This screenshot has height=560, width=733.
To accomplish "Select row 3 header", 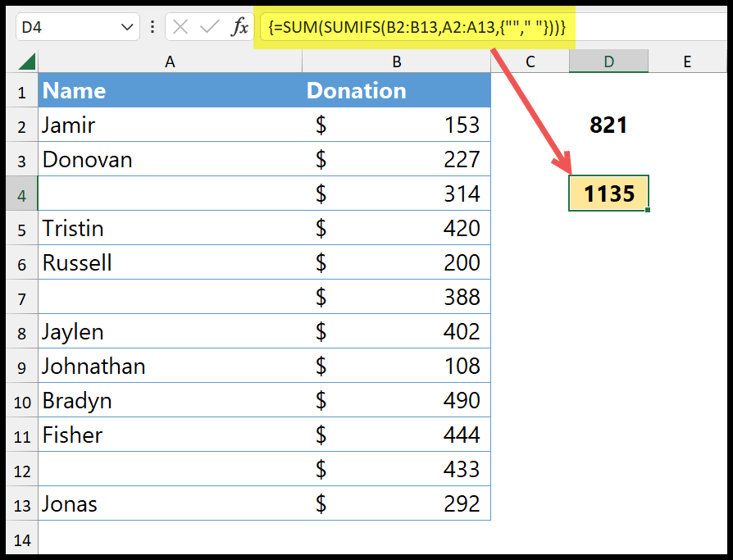I will [x=22, y=159].
